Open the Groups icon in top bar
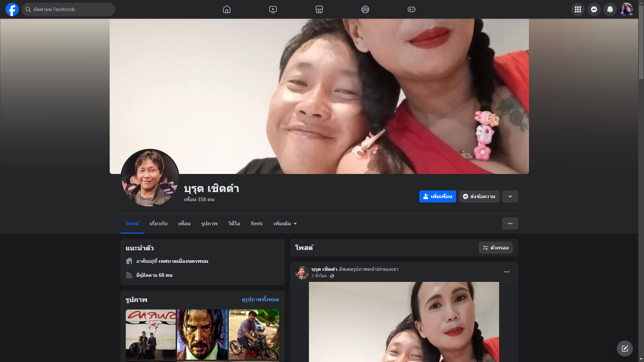Screen dimensions: 644x362 pos(365,9)
